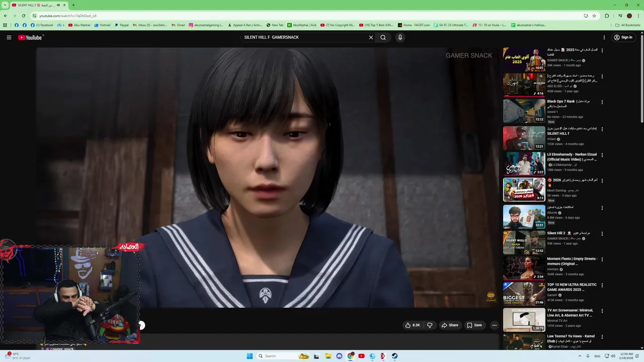The image size is (644, 362).
Task: Click the main video player frame
Action: tap(267, 177)
